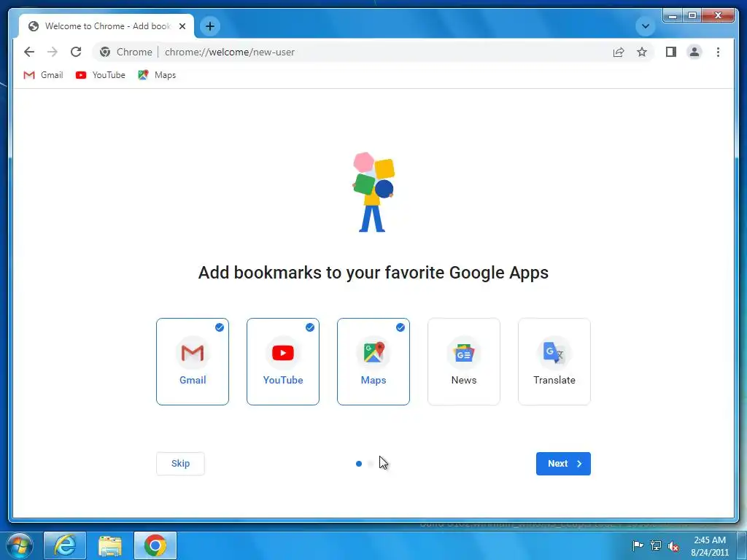Open a new tab with the plus button
The height and width of the screenshot is (560, 747).
click(x=210, y=26)
